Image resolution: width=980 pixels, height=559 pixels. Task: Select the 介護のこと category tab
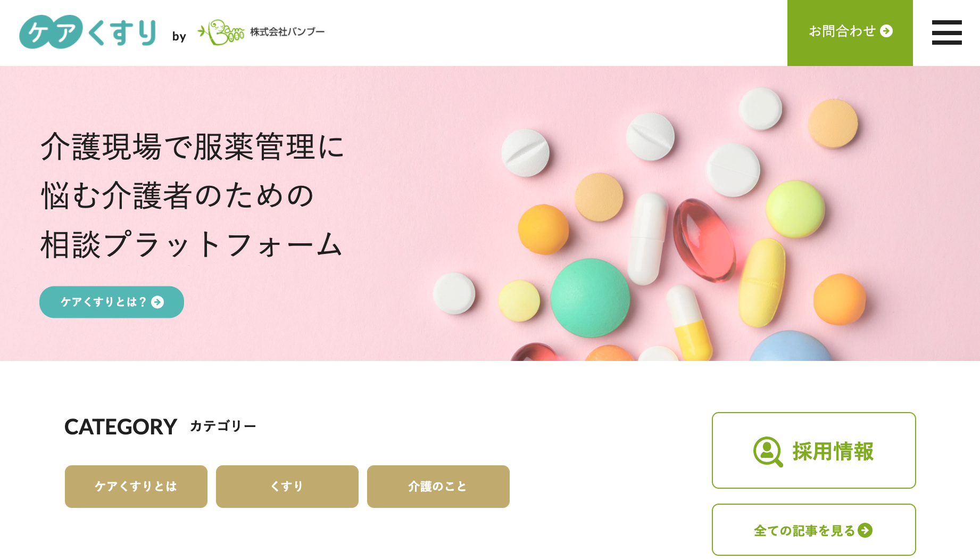point(438,486)
